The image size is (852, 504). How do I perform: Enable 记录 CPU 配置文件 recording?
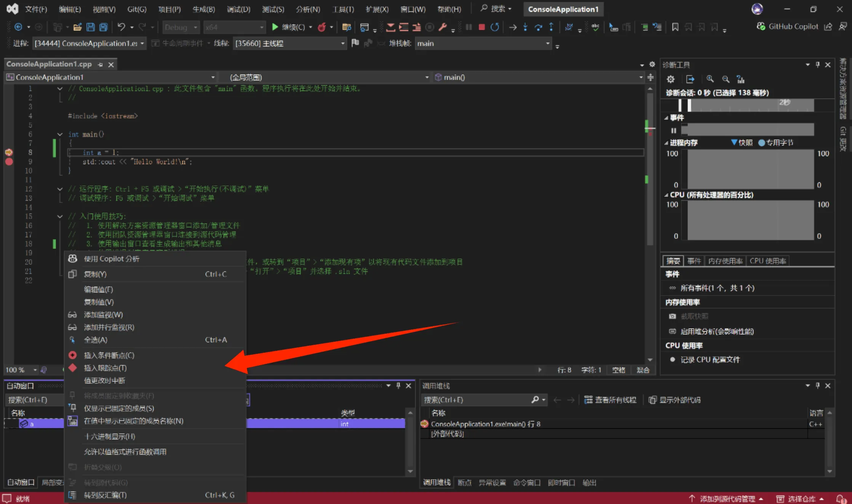point(710,360)
